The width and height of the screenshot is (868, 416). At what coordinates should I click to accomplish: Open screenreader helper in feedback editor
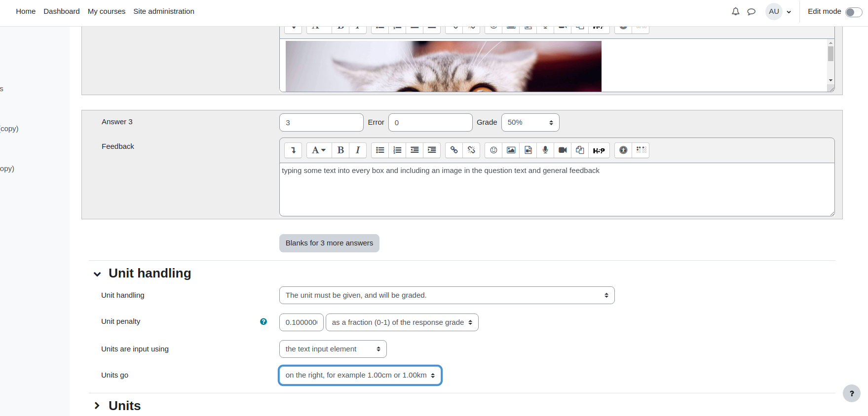[x=641, y=150]
